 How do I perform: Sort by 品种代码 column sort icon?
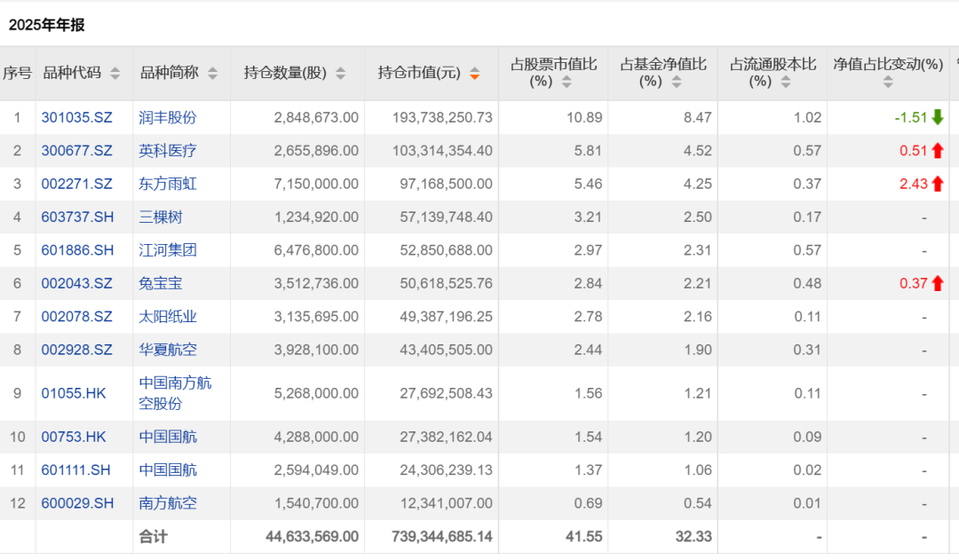pos(115,74)
